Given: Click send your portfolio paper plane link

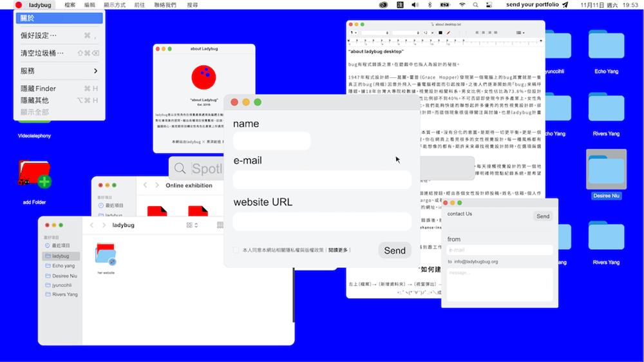Looking at the screenshot, I should 537,5.
